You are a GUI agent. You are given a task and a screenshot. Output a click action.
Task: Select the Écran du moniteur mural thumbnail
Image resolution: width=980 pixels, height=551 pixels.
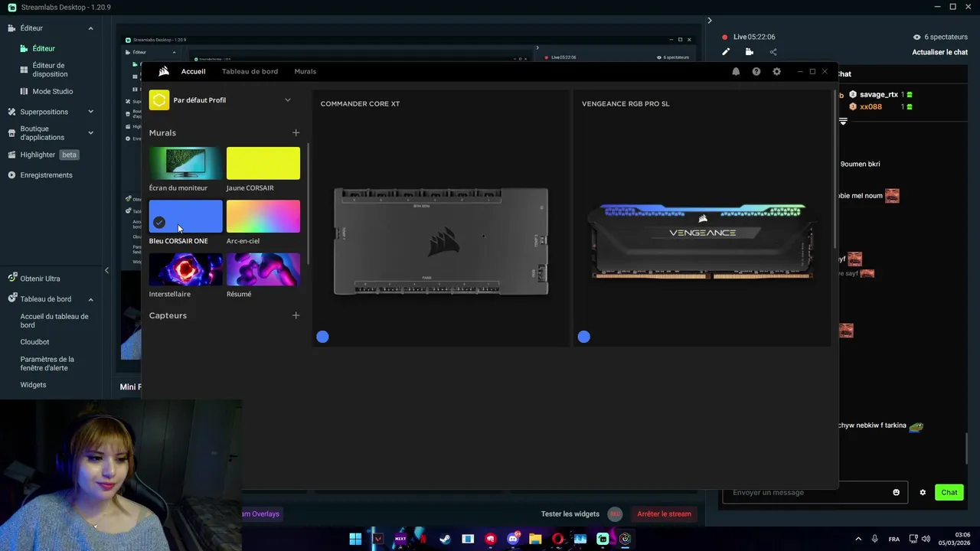tap(185, 164)
